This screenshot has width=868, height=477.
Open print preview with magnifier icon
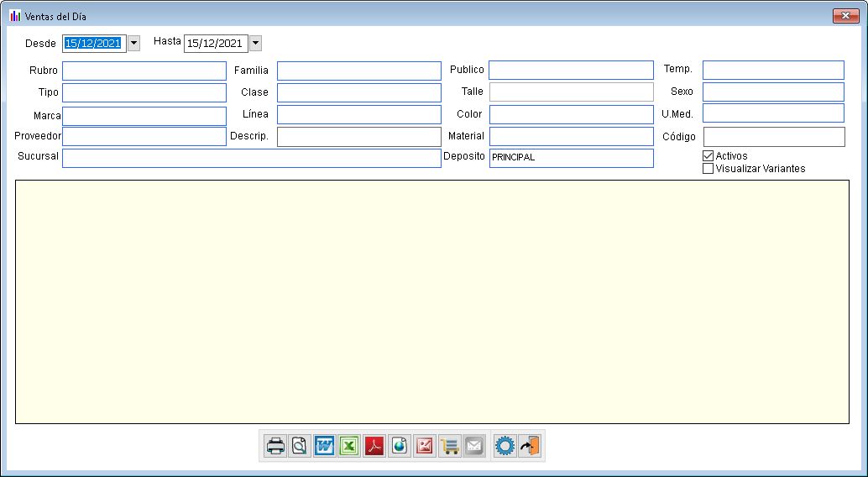pyautogui.click(x=300, y=446)
